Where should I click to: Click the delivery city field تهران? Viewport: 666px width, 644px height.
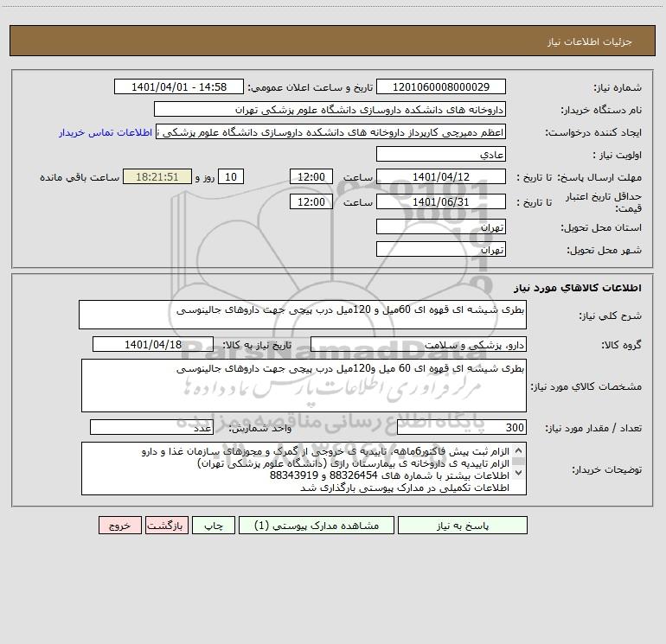(441, 249)
